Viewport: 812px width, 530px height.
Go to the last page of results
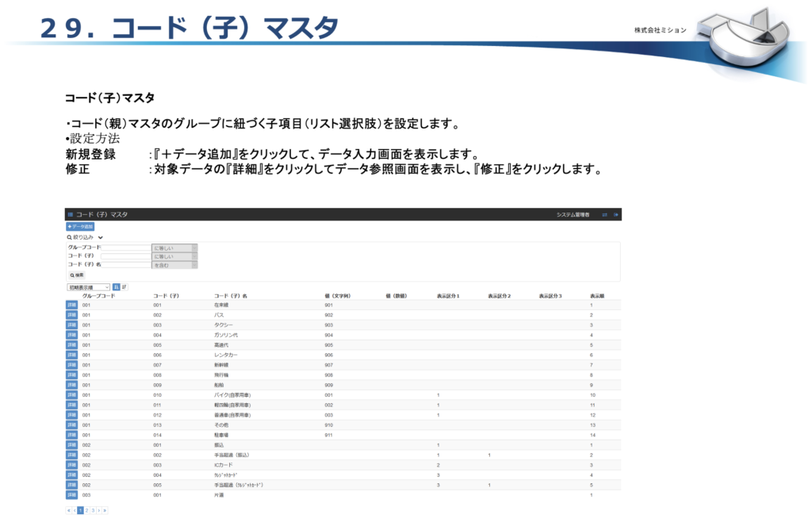tap(105, 510)
